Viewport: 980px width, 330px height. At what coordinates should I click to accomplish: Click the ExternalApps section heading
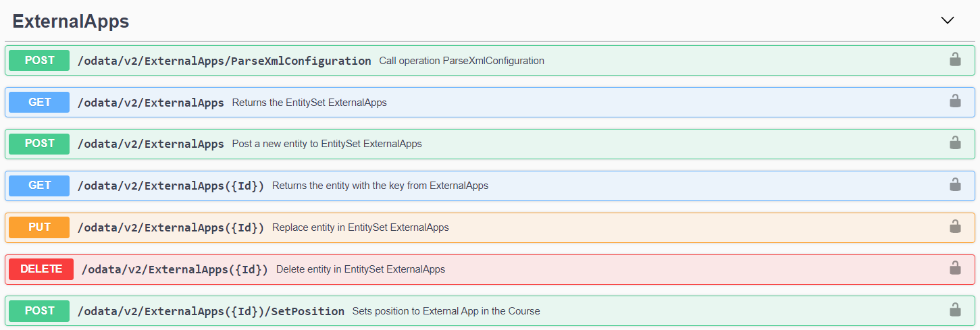click(71, 22)
